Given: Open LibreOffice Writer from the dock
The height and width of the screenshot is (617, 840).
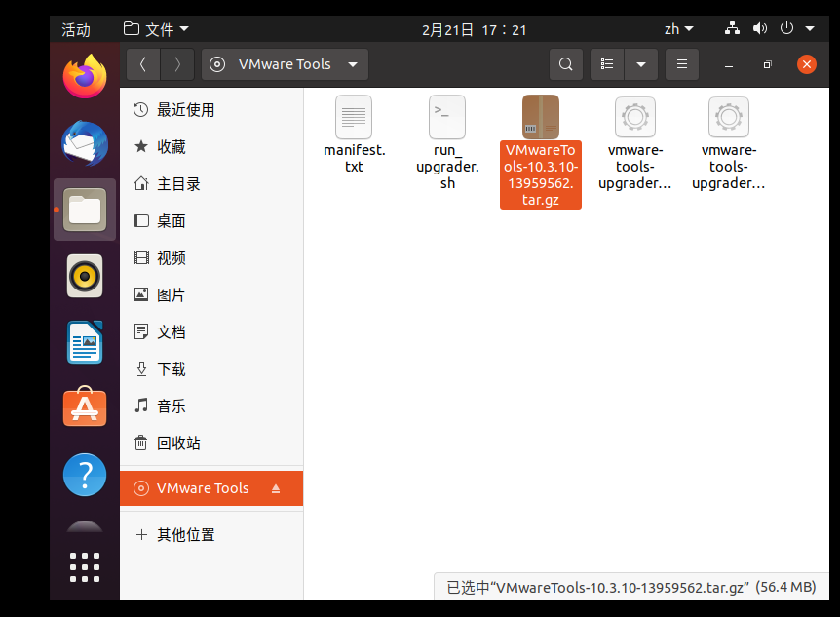Looking at the screenshot, I should pos(85,342).
